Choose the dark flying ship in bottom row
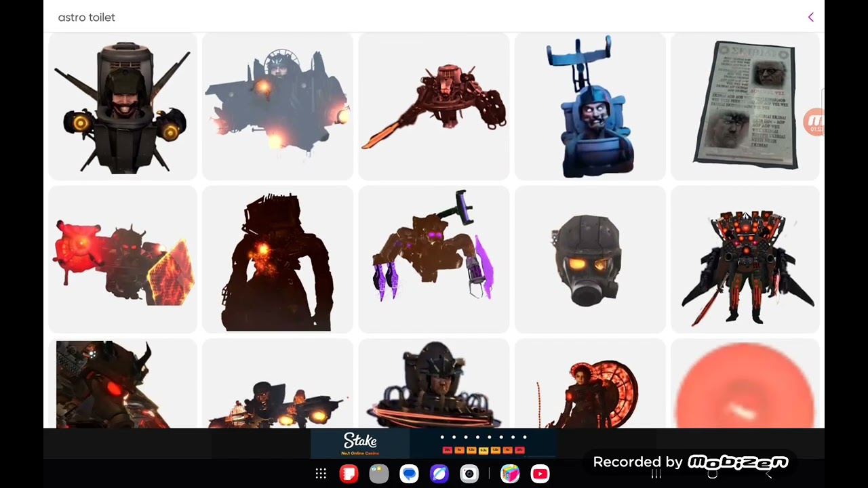The image size is (868, 488). point(277,384)
